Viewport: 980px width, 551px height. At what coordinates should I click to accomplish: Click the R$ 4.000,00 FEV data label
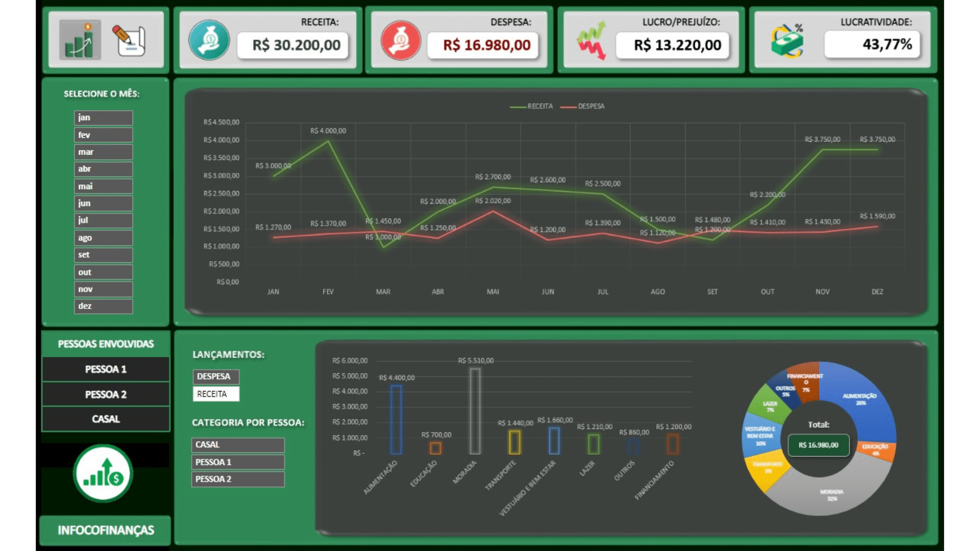[x=328, y=131]
